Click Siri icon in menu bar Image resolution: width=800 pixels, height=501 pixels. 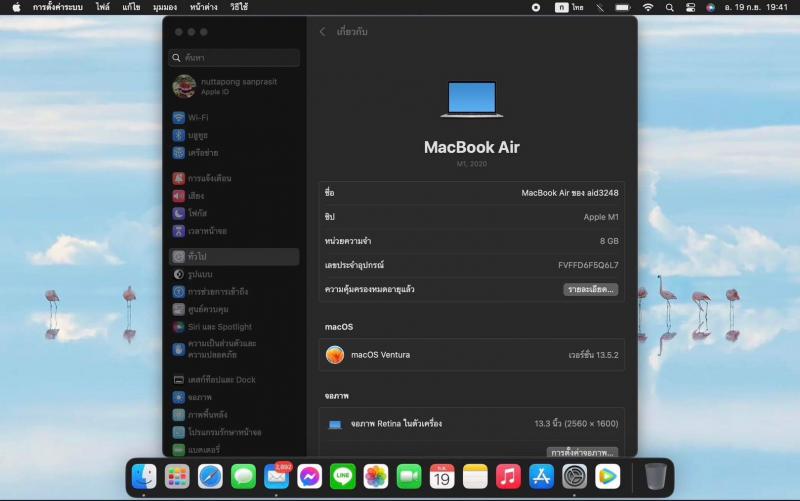(711, 7)
